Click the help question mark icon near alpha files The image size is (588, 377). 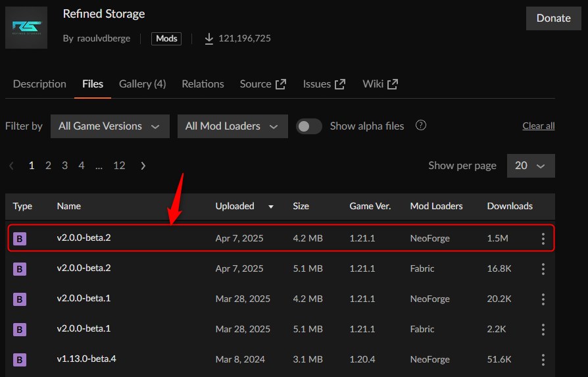[x=421, y=125]
